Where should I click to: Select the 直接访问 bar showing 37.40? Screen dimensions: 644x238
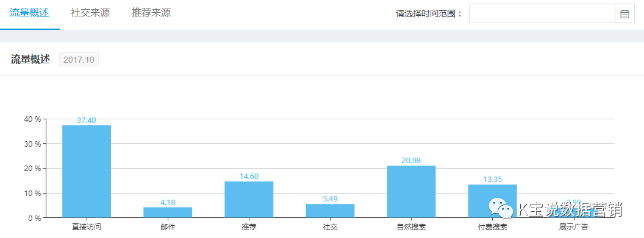pyautogui.click(x=87, y=171)
